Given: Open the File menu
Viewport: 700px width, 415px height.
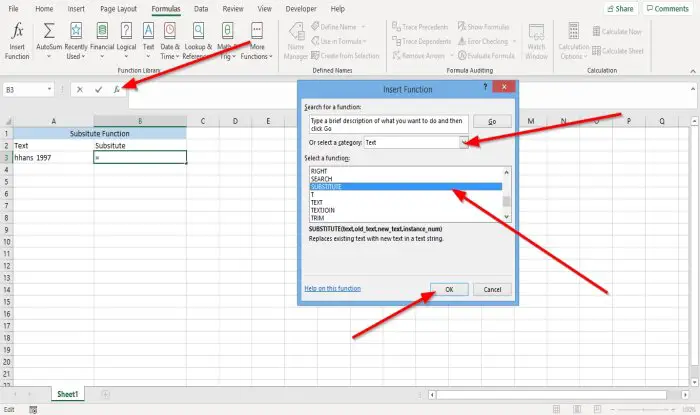Looking at the screenshot, I should click(13, 8).
